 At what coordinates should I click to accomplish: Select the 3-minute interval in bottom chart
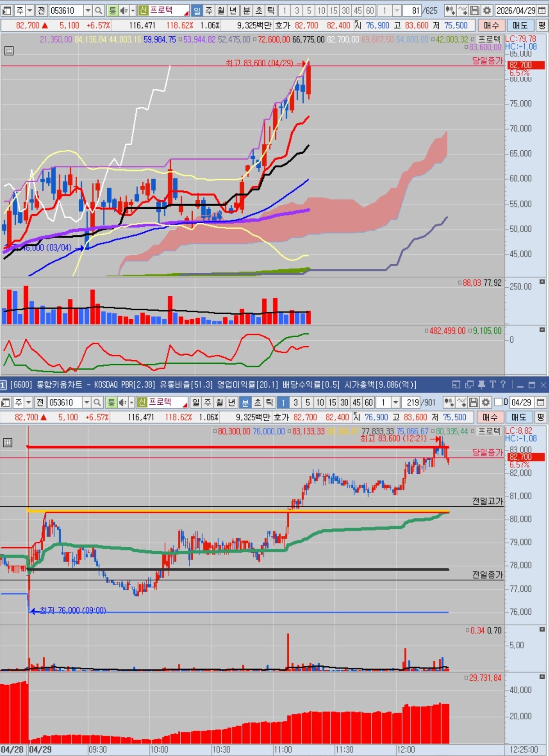pos(295,402)
